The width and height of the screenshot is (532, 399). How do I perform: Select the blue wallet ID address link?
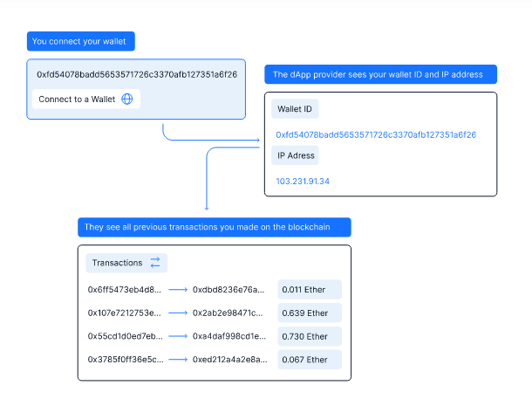point(376,134)
